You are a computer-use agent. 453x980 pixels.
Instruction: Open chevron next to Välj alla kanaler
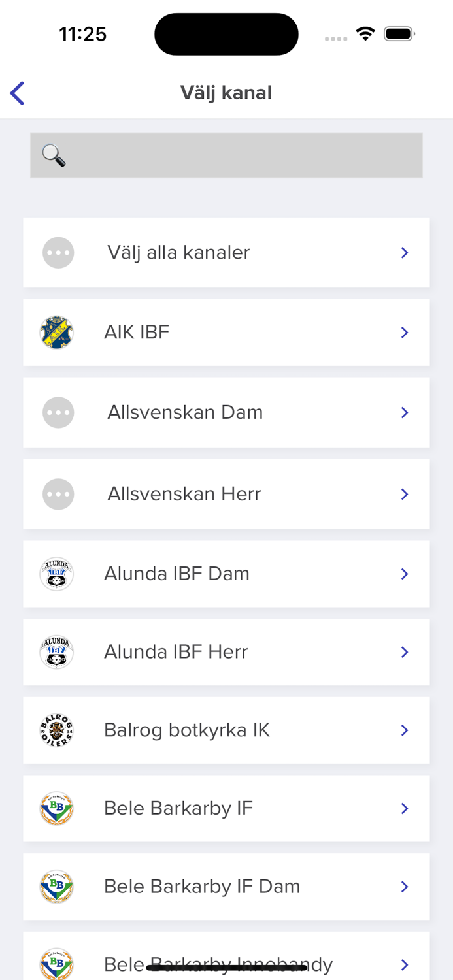click(x=405, y=253)
